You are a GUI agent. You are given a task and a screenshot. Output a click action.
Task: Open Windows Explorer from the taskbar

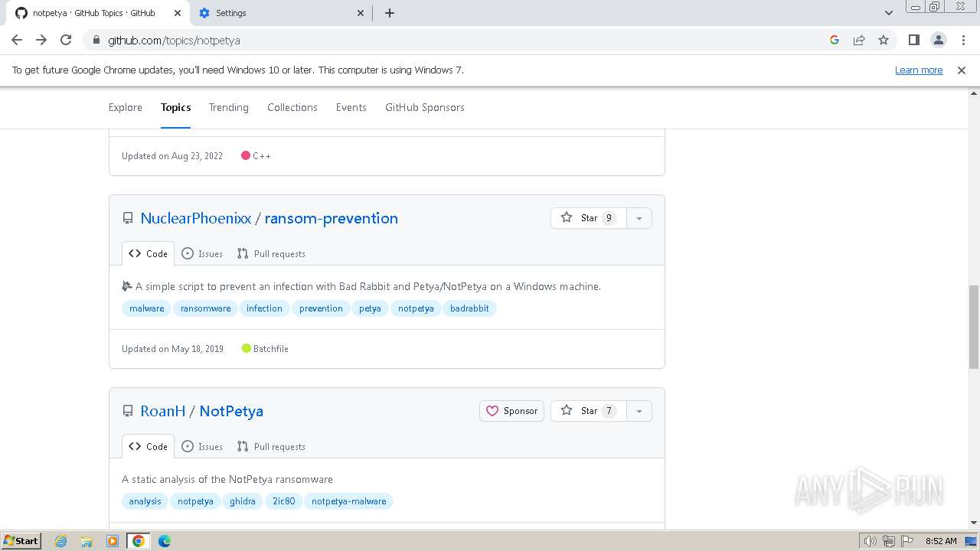tap(87, 541)
